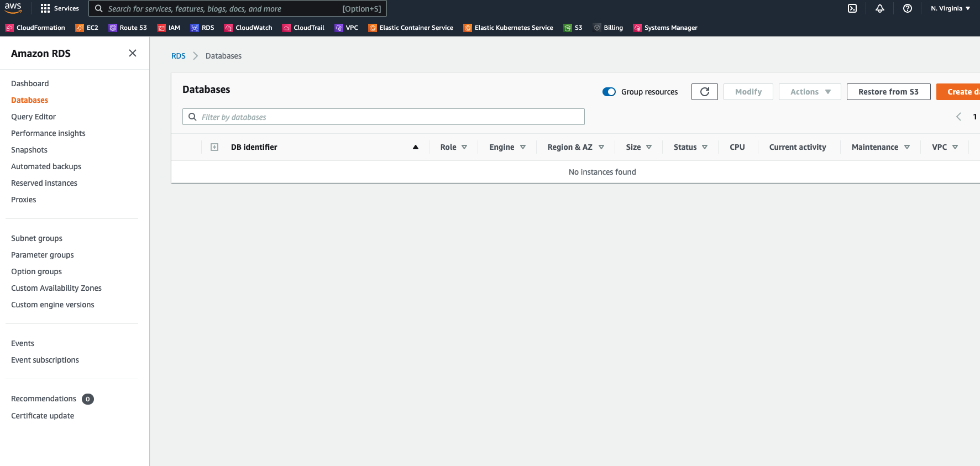The width and height of the screenshot is (980, 466).
Task: Click CloudFormation favorite icon
Action: (x=9, y=28)
